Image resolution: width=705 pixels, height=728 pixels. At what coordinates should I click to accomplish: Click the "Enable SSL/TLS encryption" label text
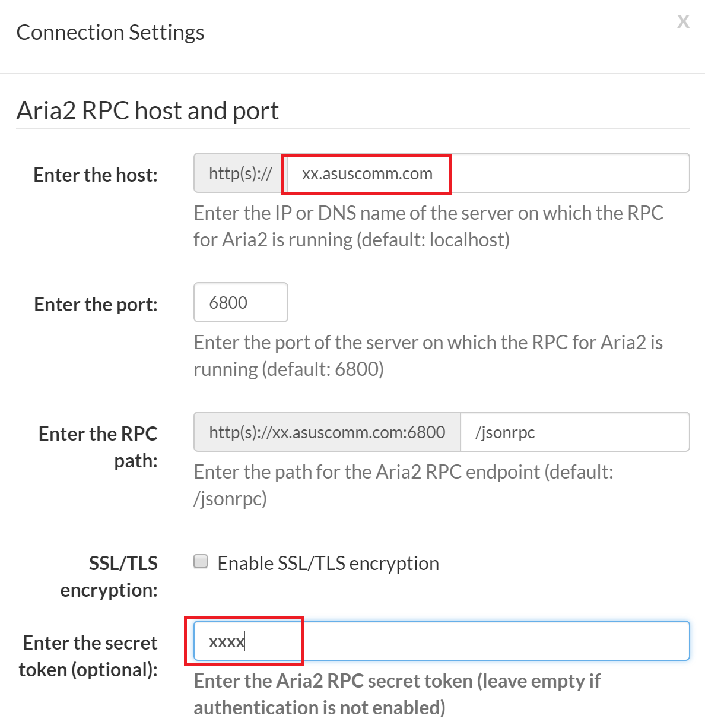[328, 563]
